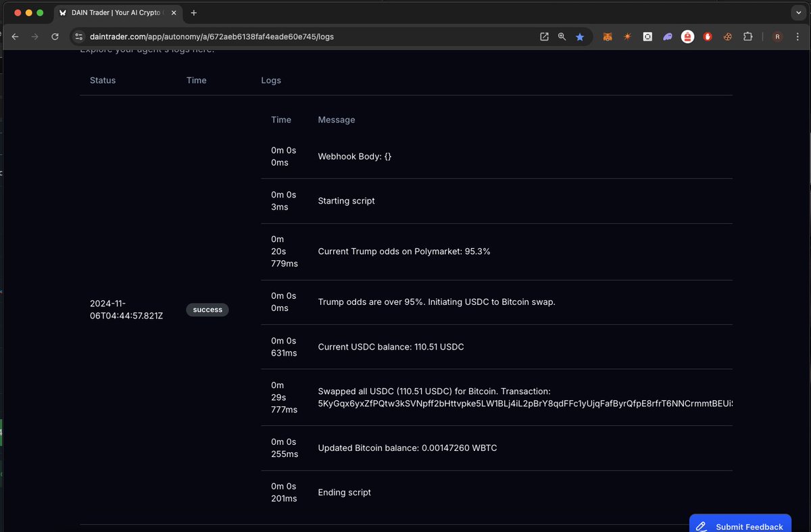The height and width of the screenshot is (532, 811).
Task: Click pencil icon on Submit Feedback
Action: point(702,527)
